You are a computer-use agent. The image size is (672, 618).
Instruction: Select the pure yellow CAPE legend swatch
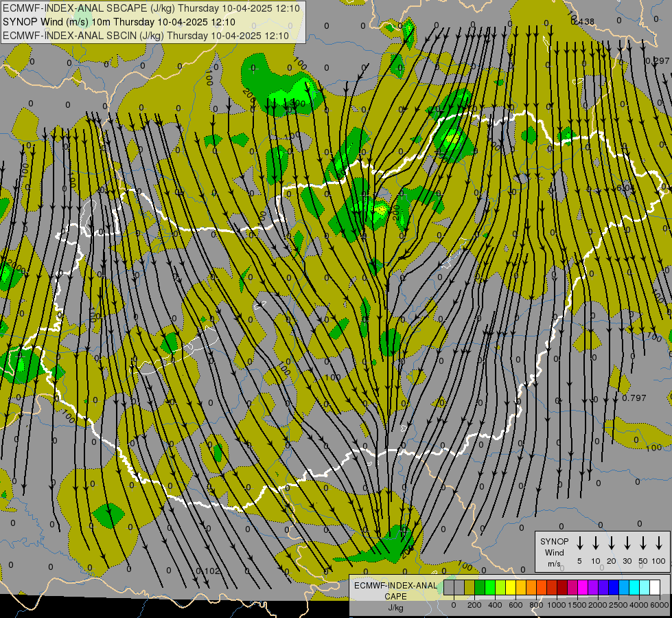(511, 587)
